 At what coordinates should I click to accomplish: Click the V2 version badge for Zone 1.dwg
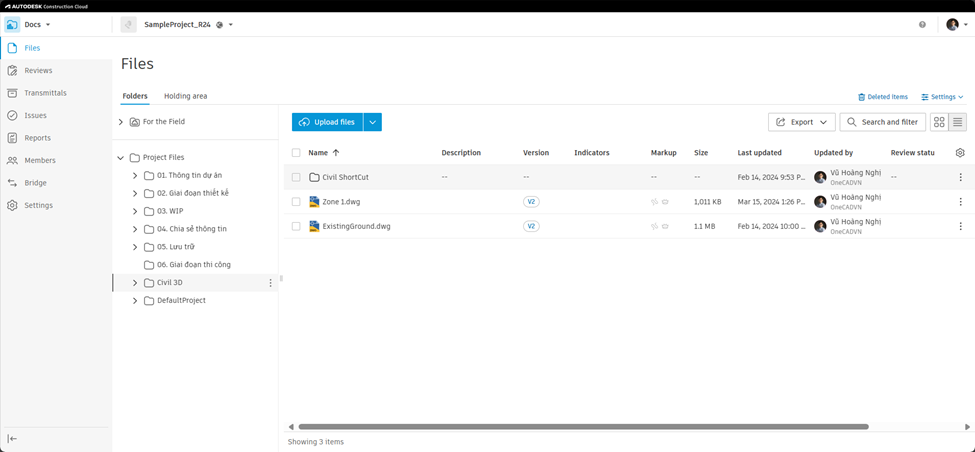531,201
